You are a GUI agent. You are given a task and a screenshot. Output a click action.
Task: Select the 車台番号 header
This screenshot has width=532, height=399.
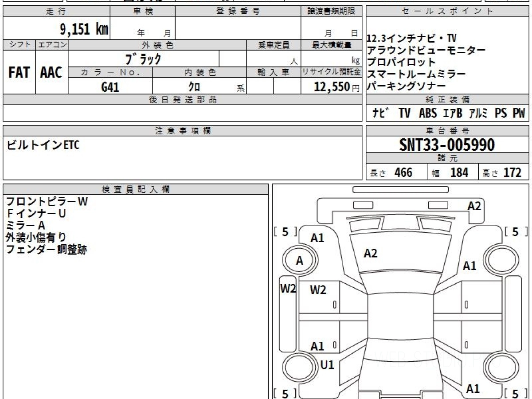click(x=447, y=130)
